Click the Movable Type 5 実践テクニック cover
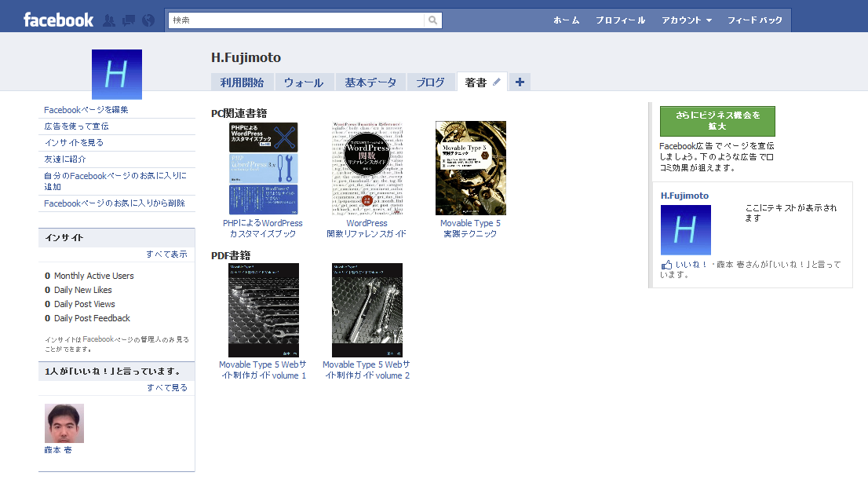 tap(471, 168)
